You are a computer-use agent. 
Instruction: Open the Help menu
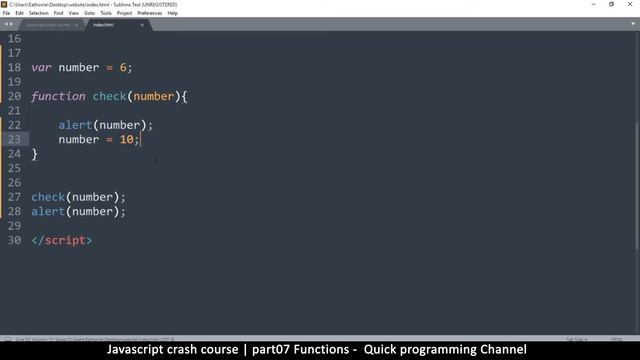(172, 13)
